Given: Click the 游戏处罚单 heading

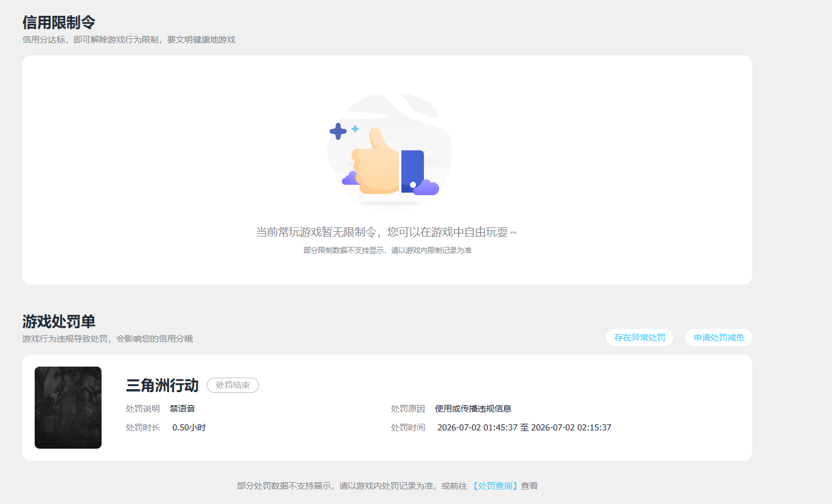Looking at the screenshot, I should point(59,321).
